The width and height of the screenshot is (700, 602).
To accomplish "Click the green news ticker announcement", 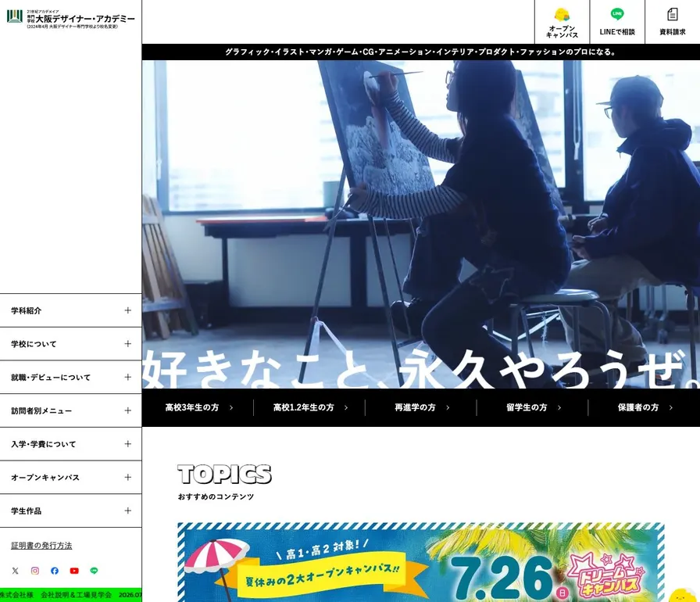I will (71, 595).
